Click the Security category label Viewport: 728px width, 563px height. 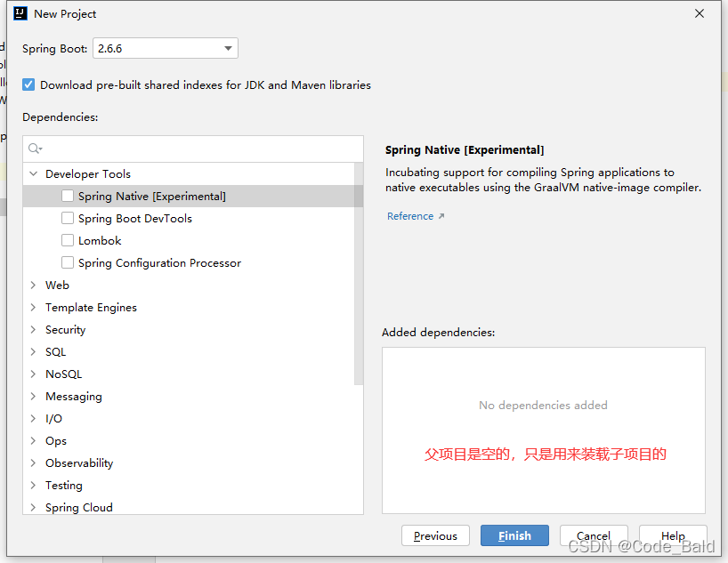[x=66, y=330]
